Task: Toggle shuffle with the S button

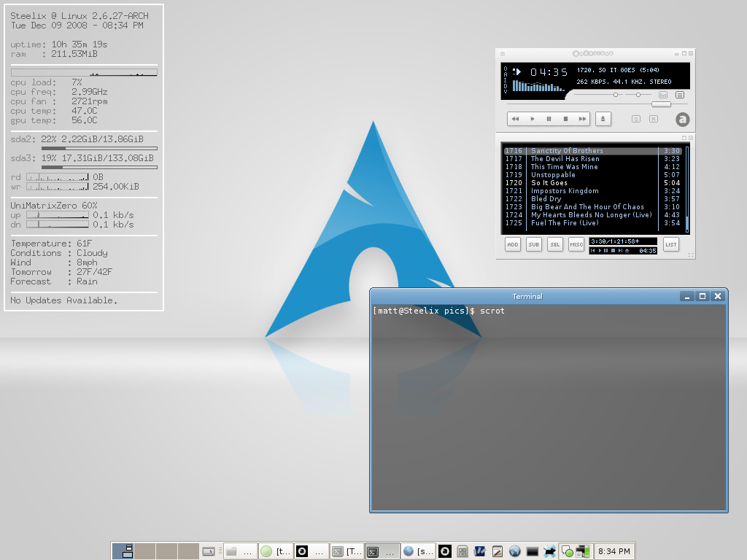Action: (636, 119)
